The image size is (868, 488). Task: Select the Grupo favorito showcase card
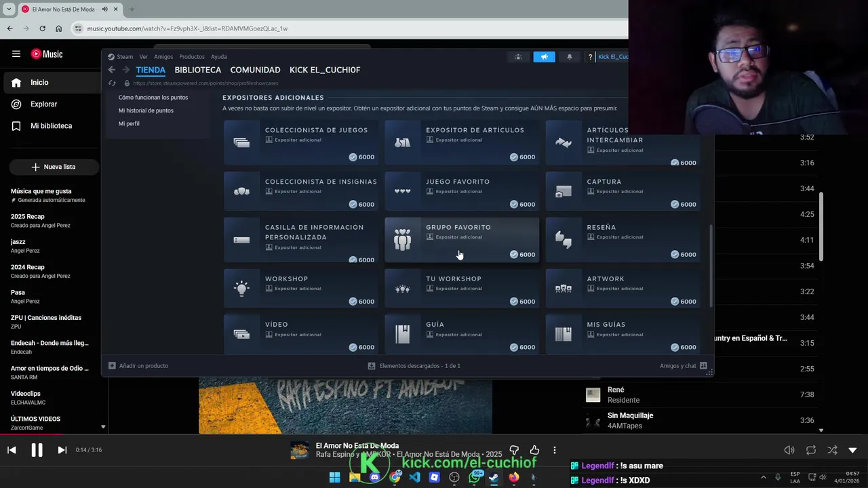462,240
